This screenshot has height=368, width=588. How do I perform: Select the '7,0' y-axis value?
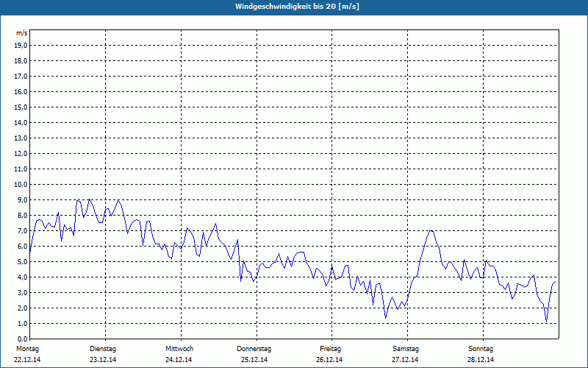pos(22,230)
